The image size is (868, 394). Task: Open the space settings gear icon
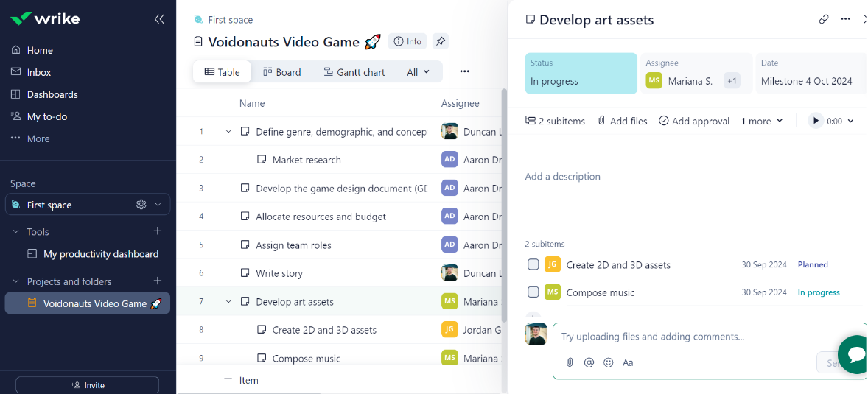[x=141, y=205]
